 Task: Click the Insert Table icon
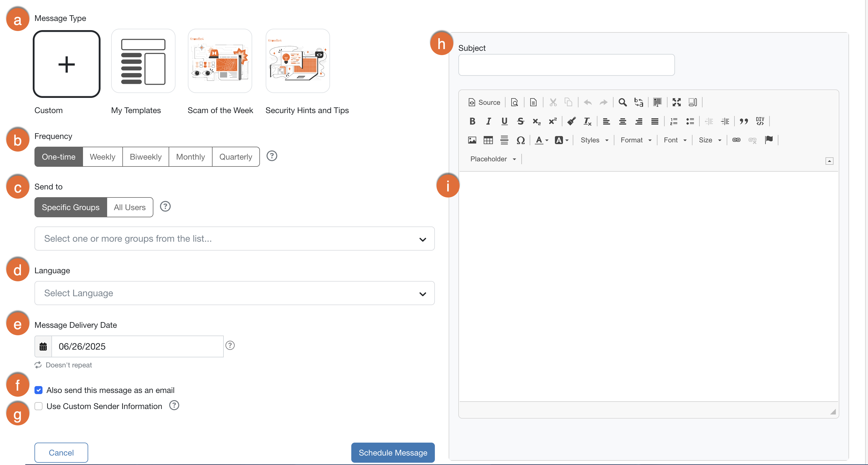488,140
